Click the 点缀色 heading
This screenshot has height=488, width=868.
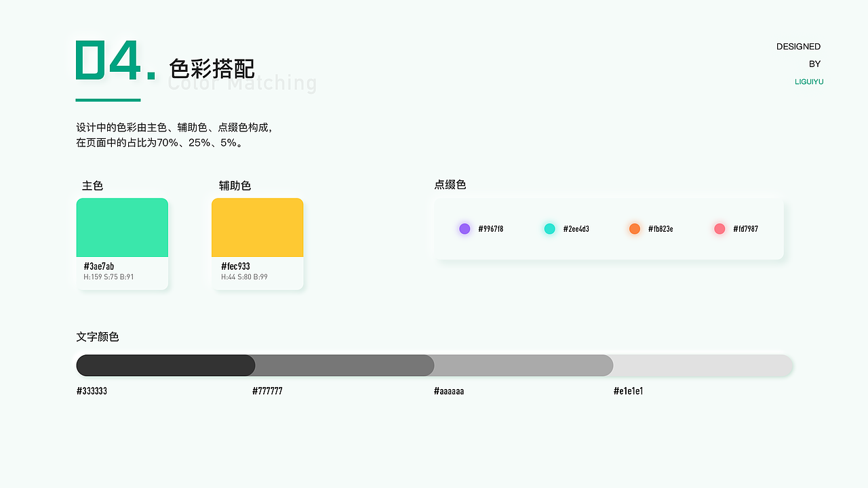tap(450, 185)
